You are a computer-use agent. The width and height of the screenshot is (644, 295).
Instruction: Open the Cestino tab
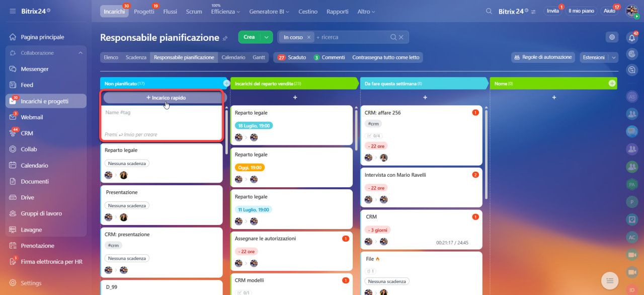coord(308,11)
